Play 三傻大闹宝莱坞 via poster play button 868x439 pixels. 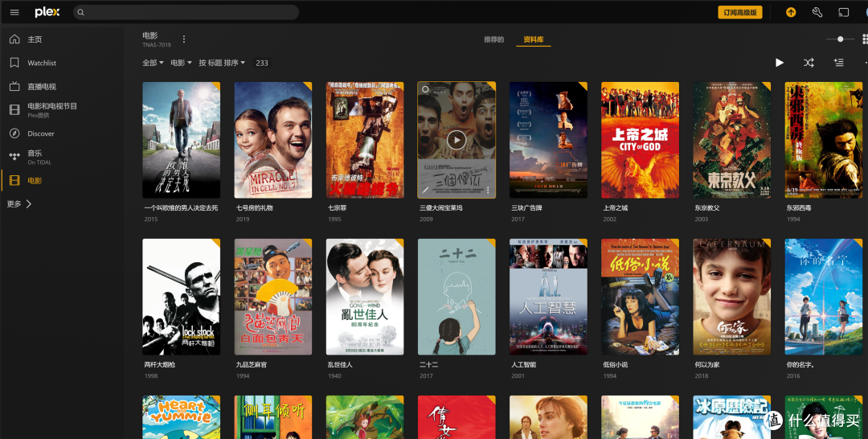click(457, 140)
